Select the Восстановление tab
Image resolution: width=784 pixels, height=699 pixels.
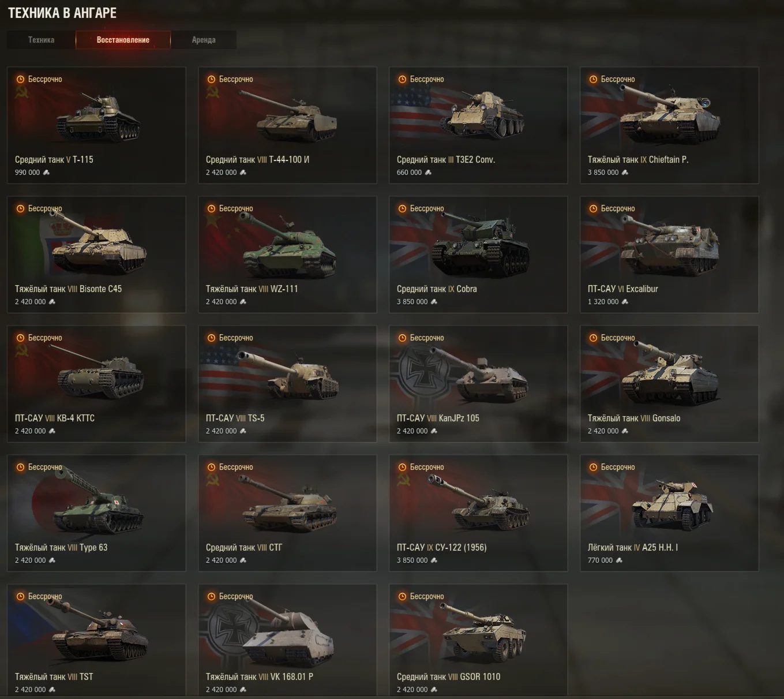[123, 40]
